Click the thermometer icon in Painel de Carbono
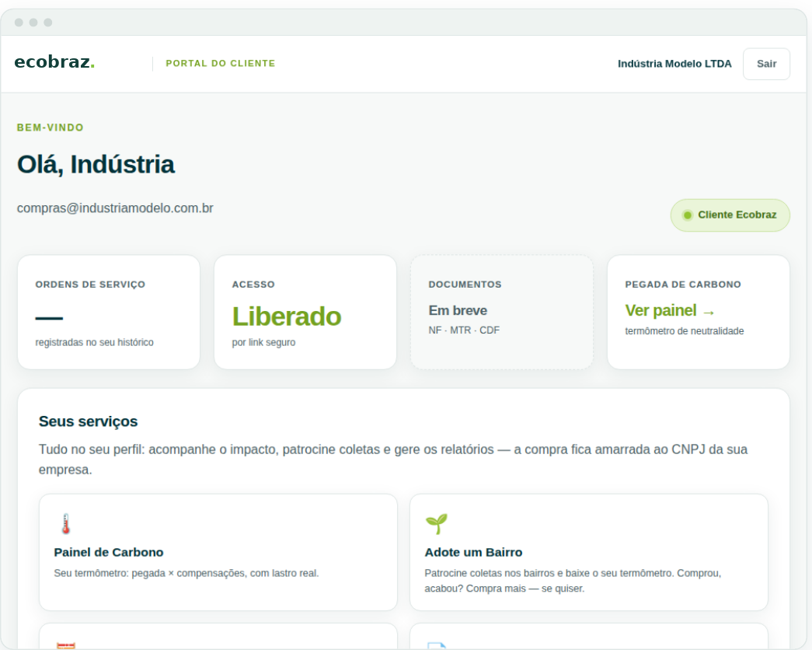The width and height of the screenshot is (812, 650). (66, 523)
